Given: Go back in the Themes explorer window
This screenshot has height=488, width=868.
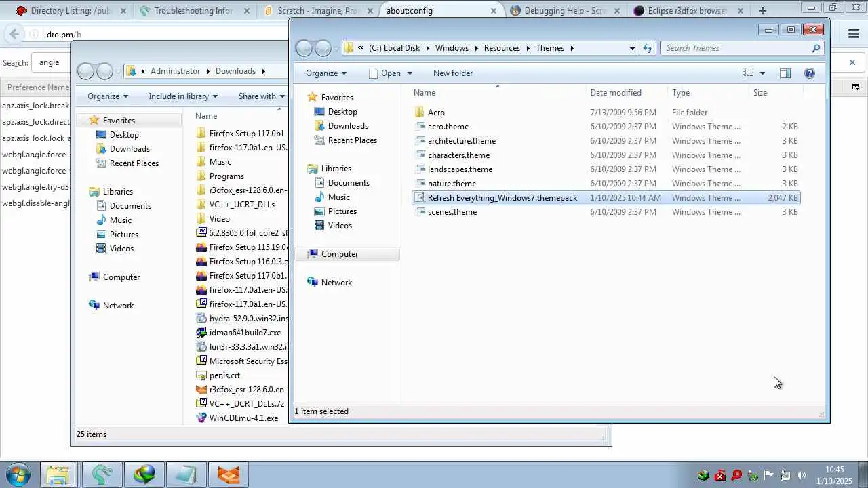Looking at the screenshot, I should point(304,48).
